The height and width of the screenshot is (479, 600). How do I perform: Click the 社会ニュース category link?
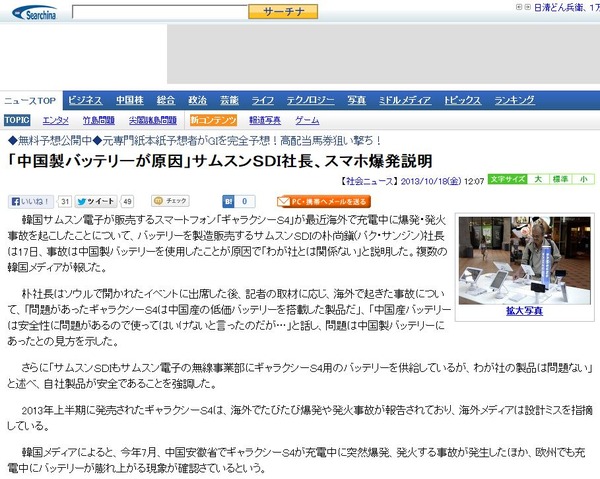369,181
